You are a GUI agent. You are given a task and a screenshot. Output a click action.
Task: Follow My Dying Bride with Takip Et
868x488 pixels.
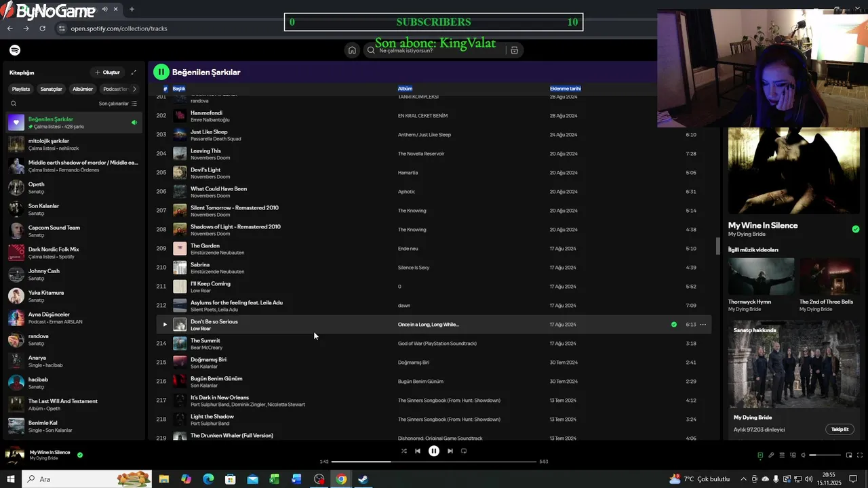click(x=840, y=430)
